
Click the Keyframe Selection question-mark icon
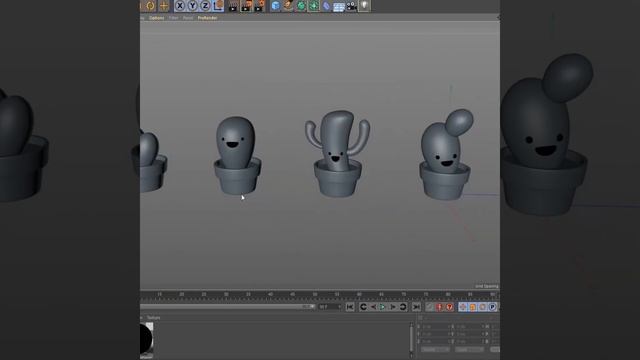pyautogui.click(x=449, y=307)
